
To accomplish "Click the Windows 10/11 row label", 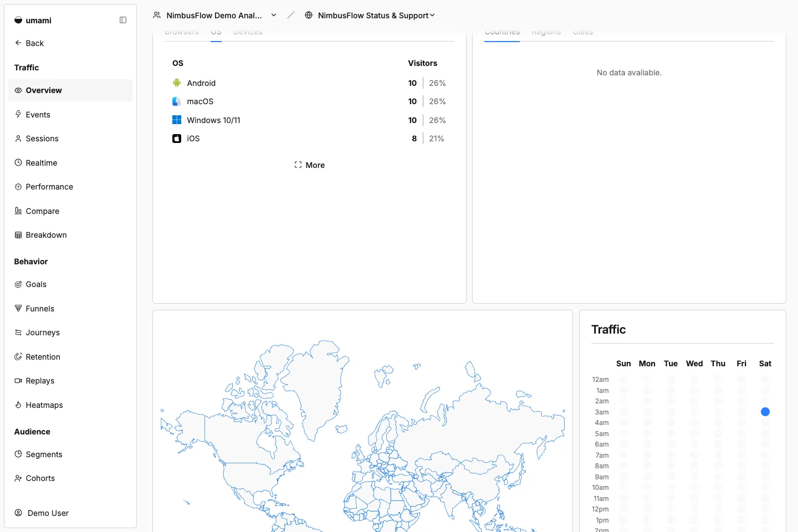I will (213, 120).
